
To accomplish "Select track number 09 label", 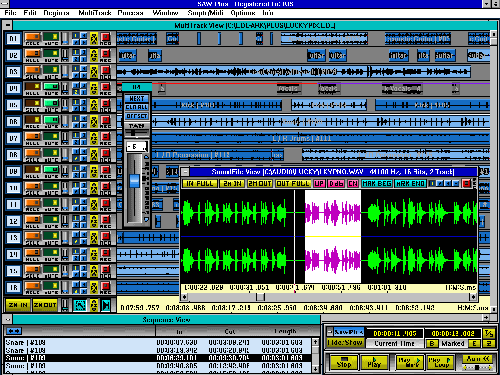I will (x=13, y=171).
